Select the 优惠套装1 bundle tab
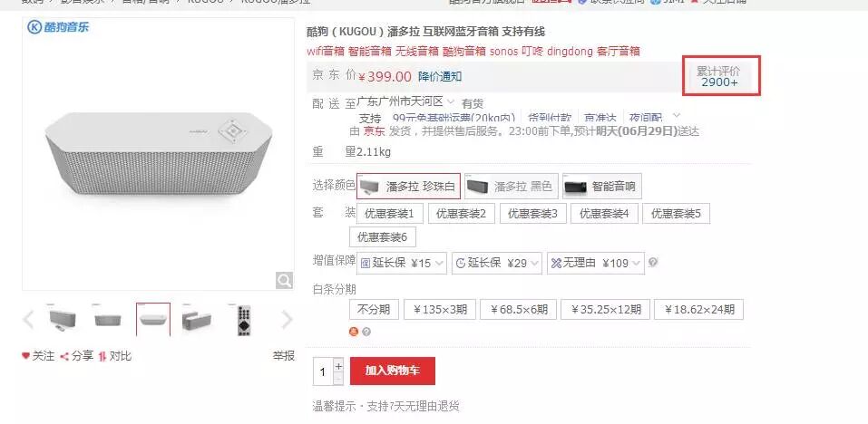The height and width of the screenshot is (424, 868). point(390,214)
